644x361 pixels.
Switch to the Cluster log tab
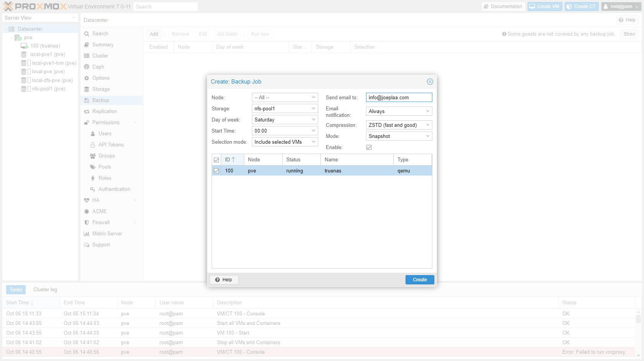[x=45, y=290]
